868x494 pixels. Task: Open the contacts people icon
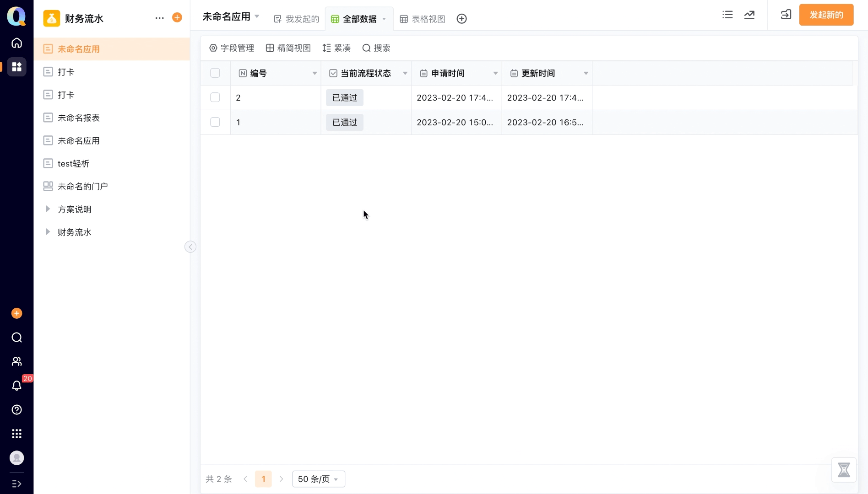(16, 361)
